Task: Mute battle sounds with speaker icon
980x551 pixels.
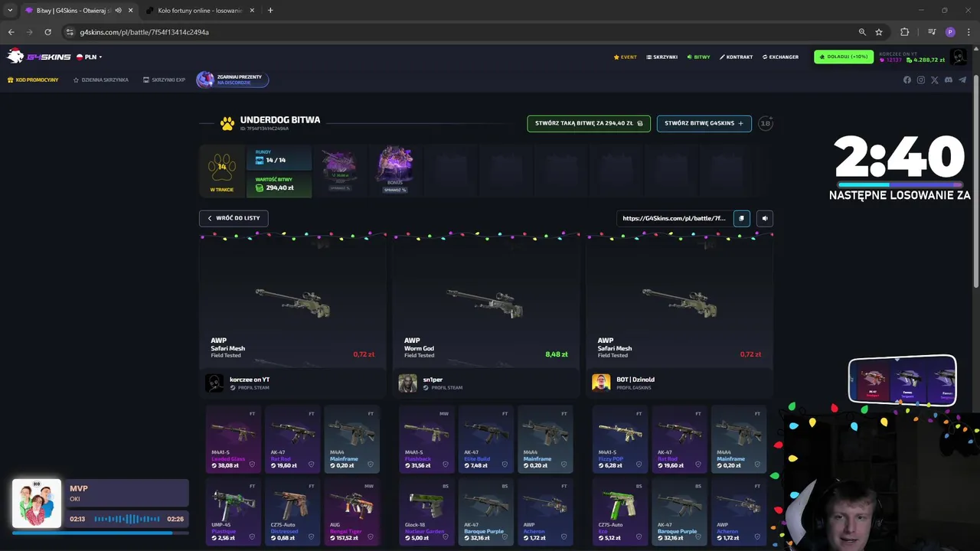Action: (x=765, y=218)
